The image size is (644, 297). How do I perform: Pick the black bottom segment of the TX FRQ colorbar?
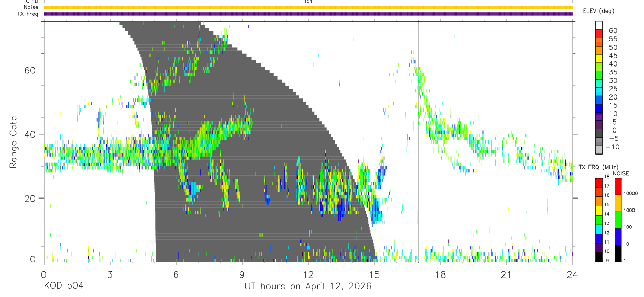click(x=599, y=257)
